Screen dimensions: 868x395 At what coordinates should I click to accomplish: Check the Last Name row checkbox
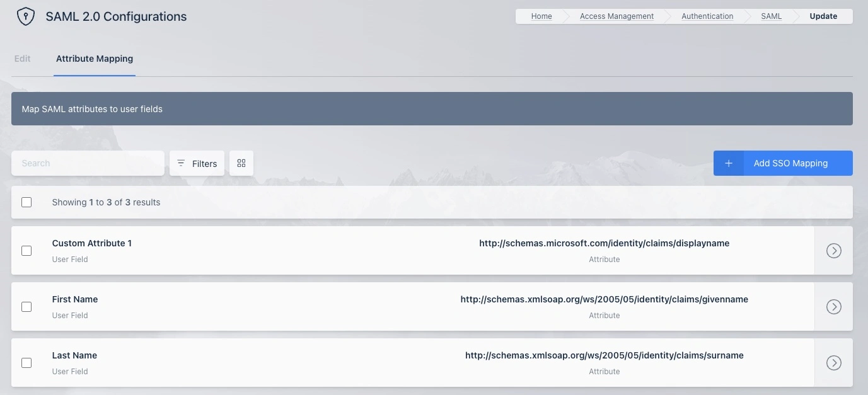pos(26,362)
